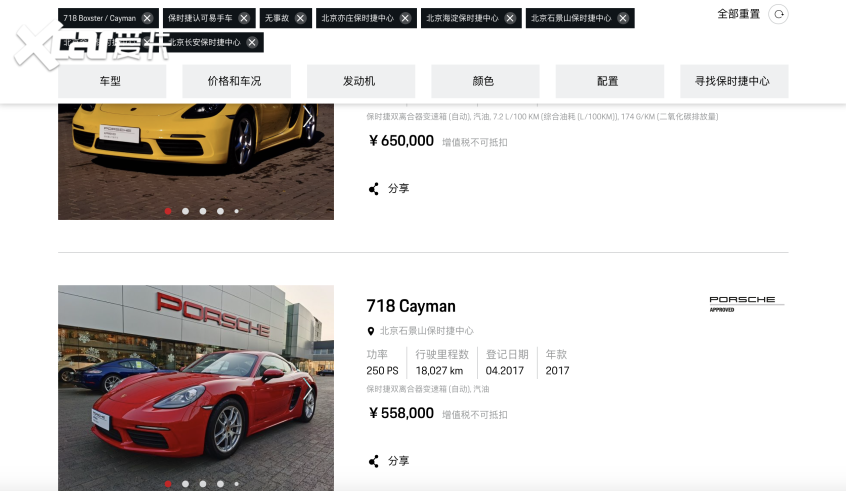This screenshot has height=491, width=846.
Task: Click the 全部重置 reset link
Action: coord(738,14)
